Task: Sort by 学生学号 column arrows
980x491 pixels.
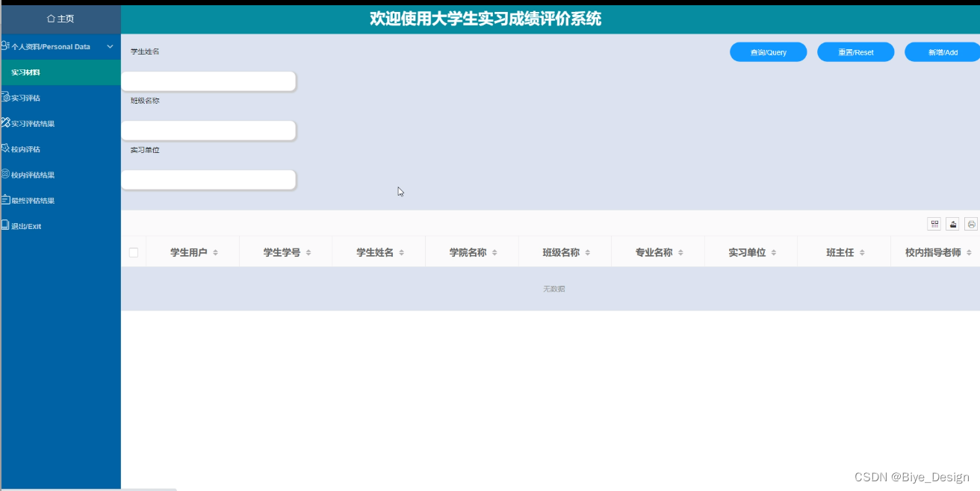Action: [x=308, y=253]
